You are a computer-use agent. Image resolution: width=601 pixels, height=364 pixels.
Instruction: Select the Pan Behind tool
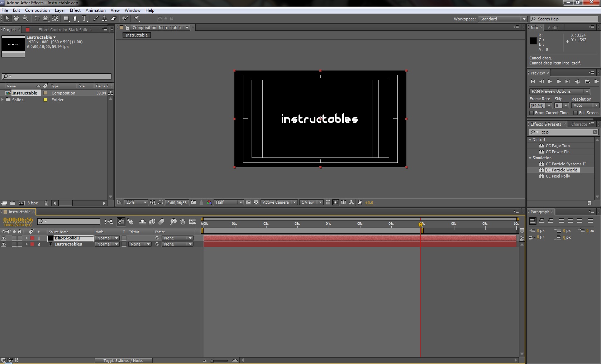(x=55, y=18)
